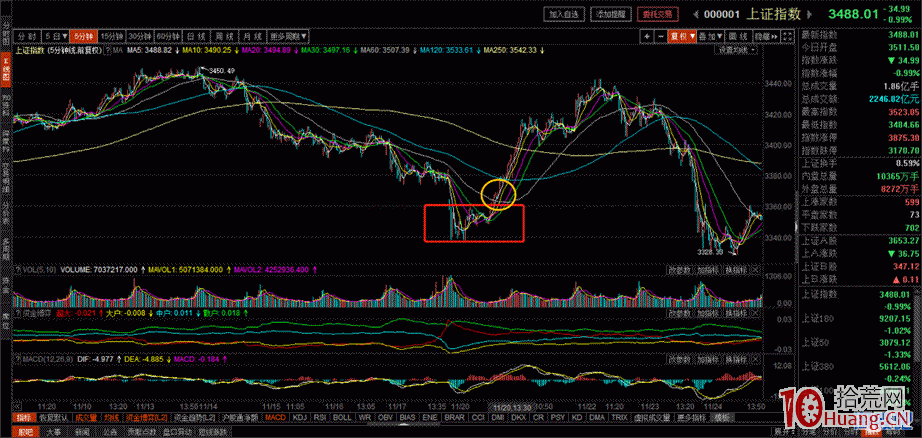The height and width of the screenshot is (438, 922).
Task: Expand the 更多周期 dropdown
Action: tap(286, 35)
